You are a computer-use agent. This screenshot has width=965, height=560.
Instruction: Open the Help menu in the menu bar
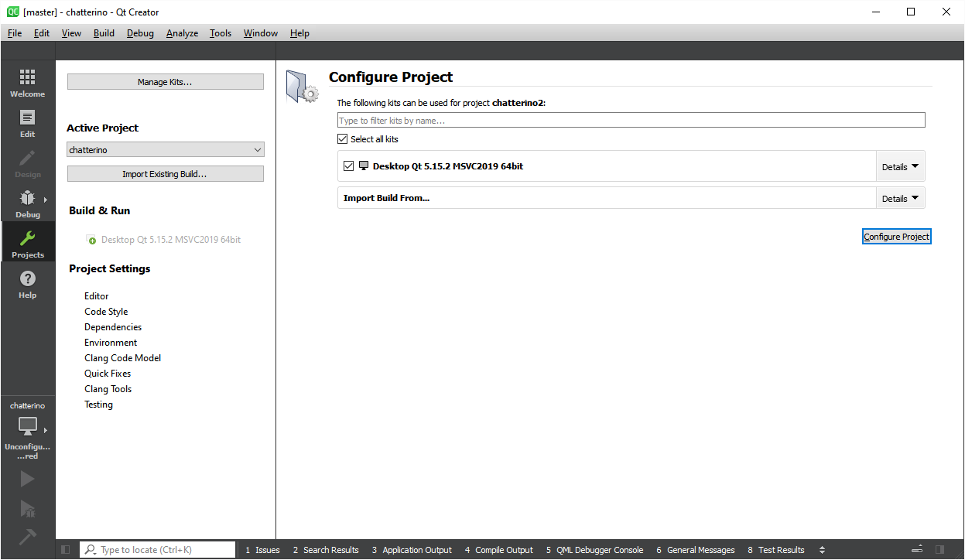(x=299, y=33)
